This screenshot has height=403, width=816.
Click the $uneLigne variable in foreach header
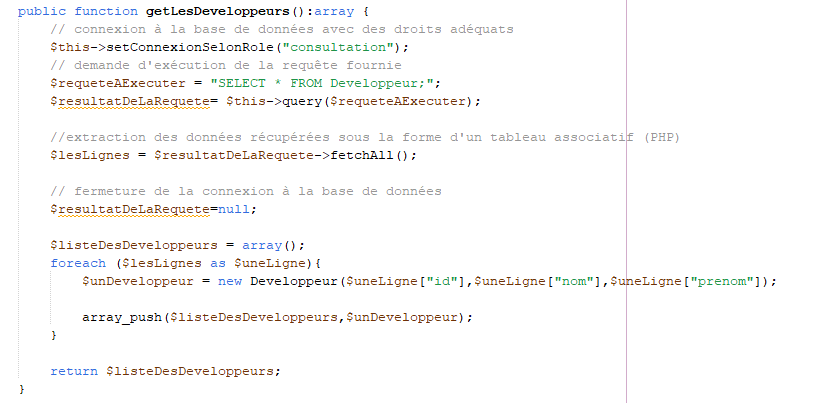[270, 263]
